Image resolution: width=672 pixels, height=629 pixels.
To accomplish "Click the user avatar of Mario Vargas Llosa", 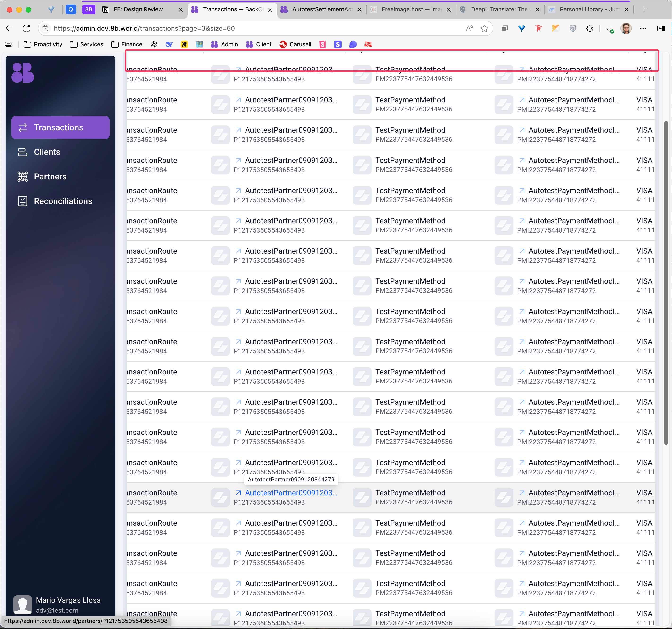I will pos(23,605).
